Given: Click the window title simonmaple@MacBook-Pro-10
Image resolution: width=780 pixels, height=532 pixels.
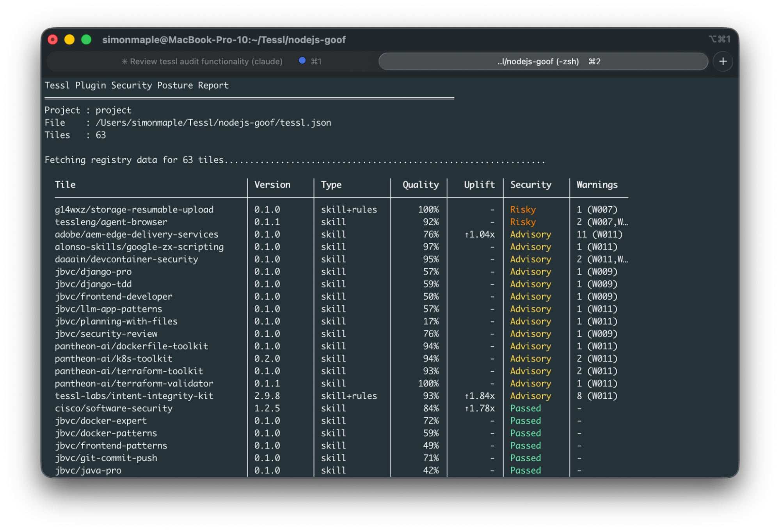Looking at the screenshot, I should [x=224, y=40].
